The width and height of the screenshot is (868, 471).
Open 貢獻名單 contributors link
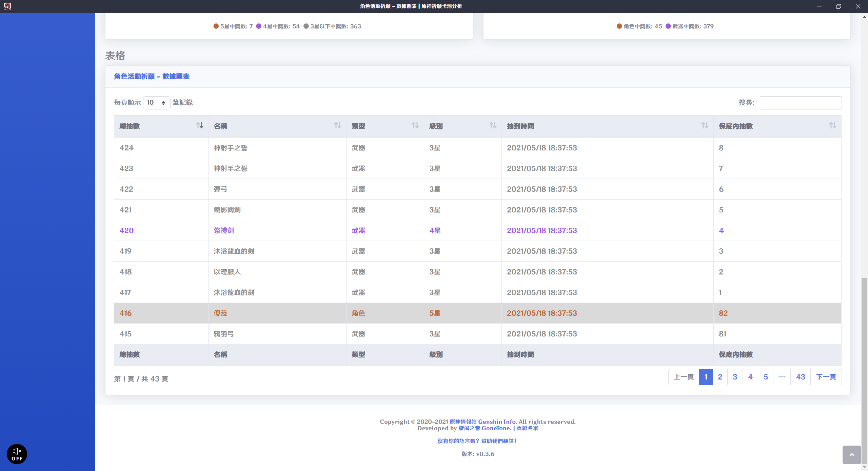527,428
